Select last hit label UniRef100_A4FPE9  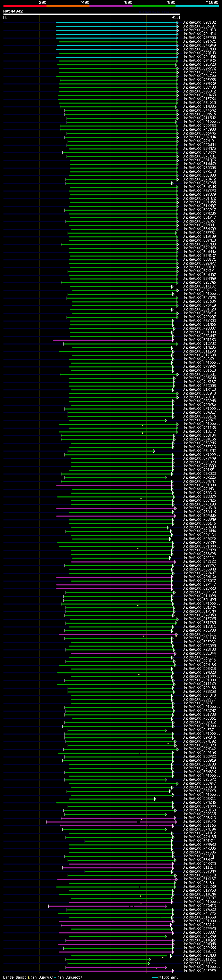[x=199, y=971]
